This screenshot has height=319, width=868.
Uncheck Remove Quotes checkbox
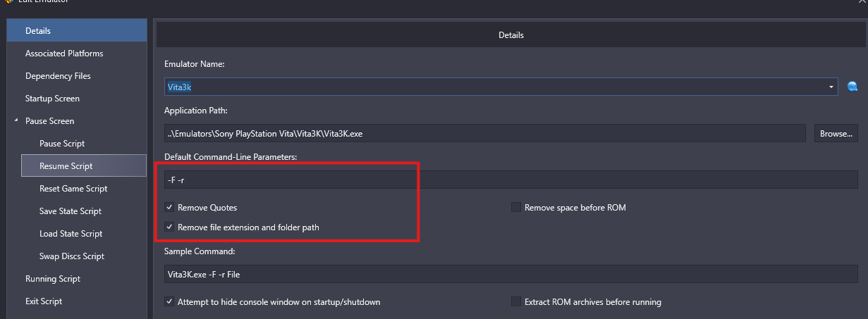(169, 208)
